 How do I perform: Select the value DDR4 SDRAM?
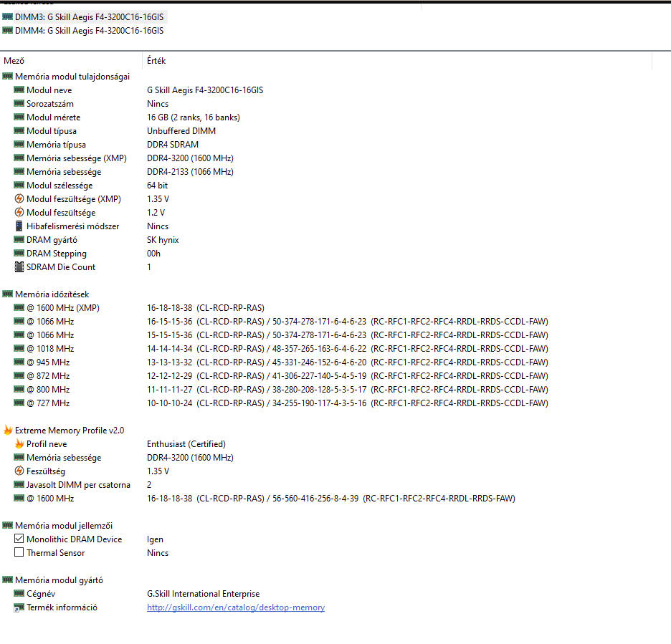(x=173, y=145)
